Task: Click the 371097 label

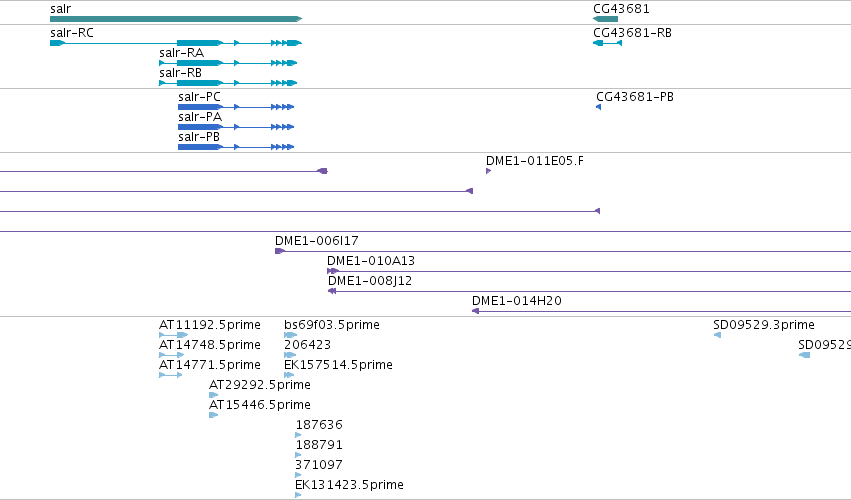Action: pos(319,465)
